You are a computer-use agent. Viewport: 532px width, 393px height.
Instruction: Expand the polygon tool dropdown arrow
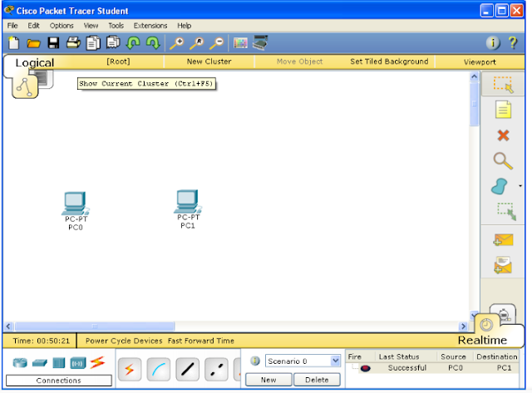point(520,186)
